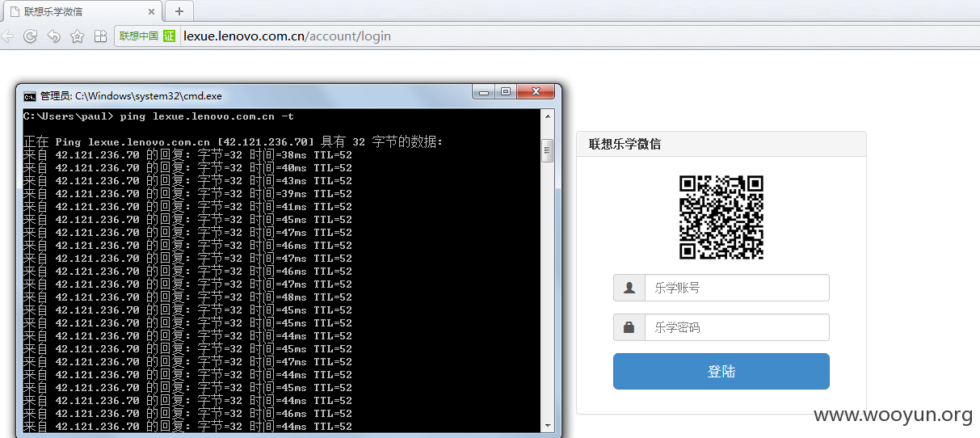Click the green certificate badge in address bar
Screen dimensions: 980x438
[x=169, y=36]
